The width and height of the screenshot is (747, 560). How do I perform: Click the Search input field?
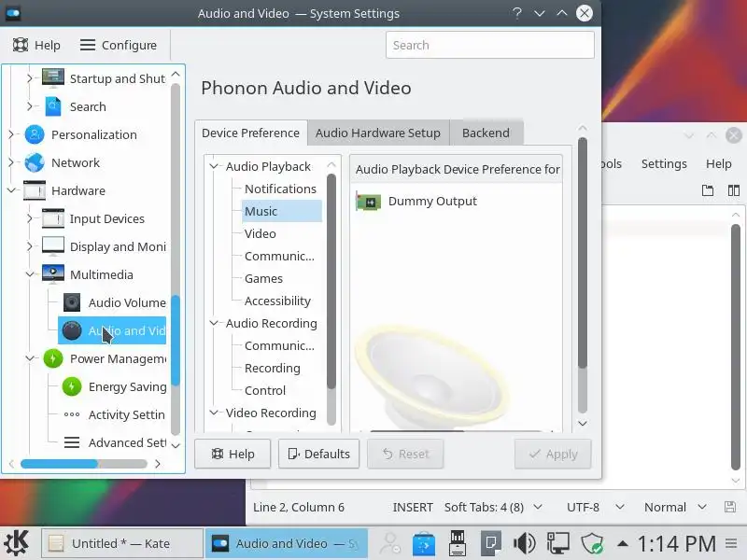(x=489, y=45)
